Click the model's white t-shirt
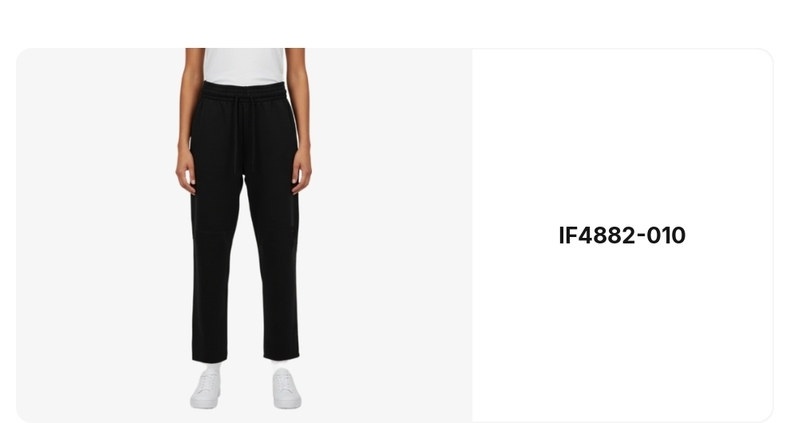Viewport: 790px width, 423px height. coord(244,66)
